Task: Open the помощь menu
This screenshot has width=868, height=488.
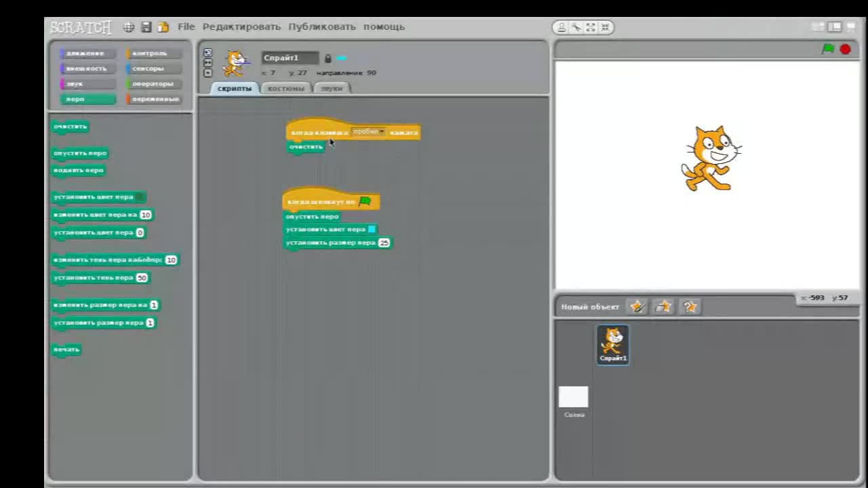Action: coord(384,27)
